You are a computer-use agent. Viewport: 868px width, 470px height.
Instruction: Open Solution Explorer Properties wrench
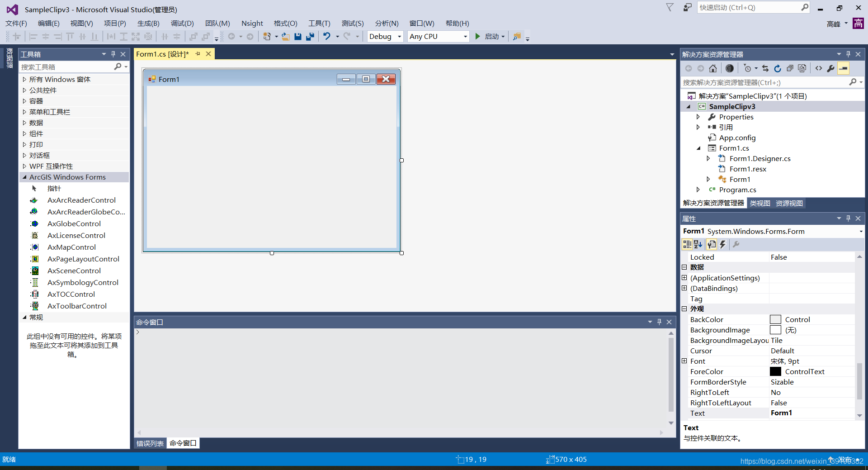831,68
